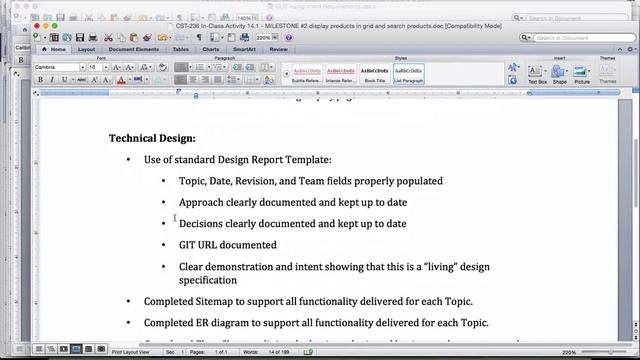Click the Themes icon in ribbon
This screenshot has width=640, height=360.
(607, 74)
